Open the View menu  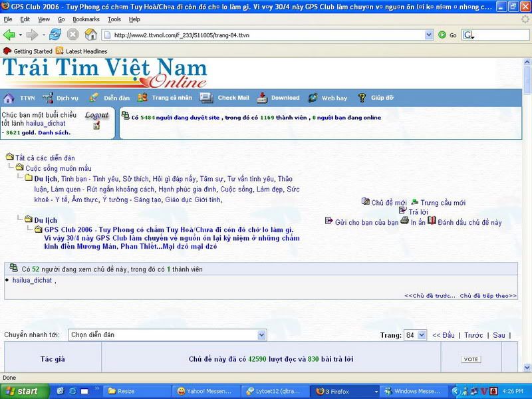[43, 19]
